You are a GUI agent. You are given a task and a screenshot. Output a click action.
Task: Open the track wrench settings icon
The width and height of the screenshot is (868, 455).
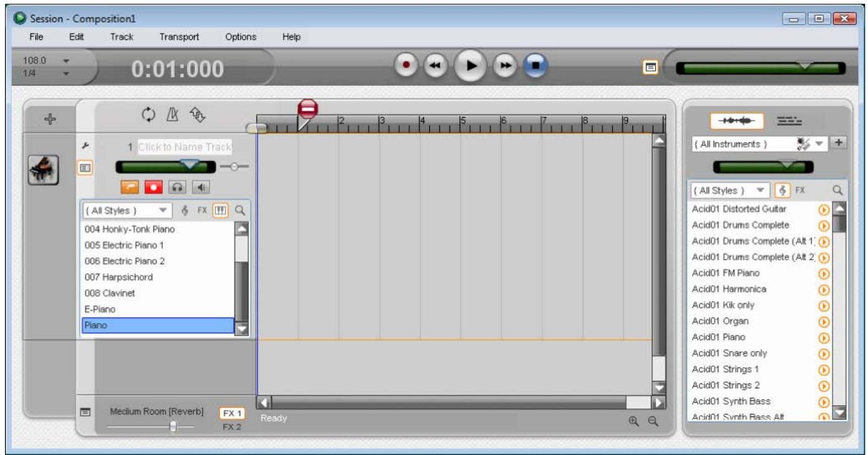point(85,146)
